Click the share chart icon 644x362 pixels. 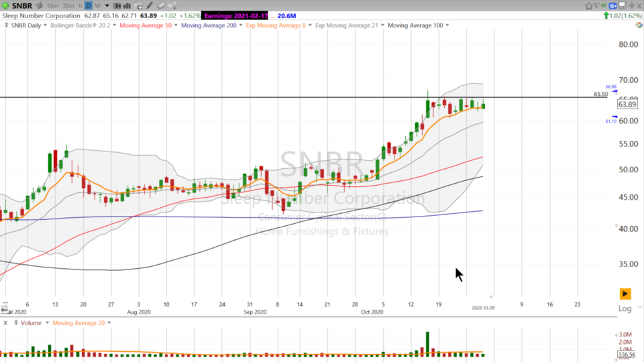(172, 6)
